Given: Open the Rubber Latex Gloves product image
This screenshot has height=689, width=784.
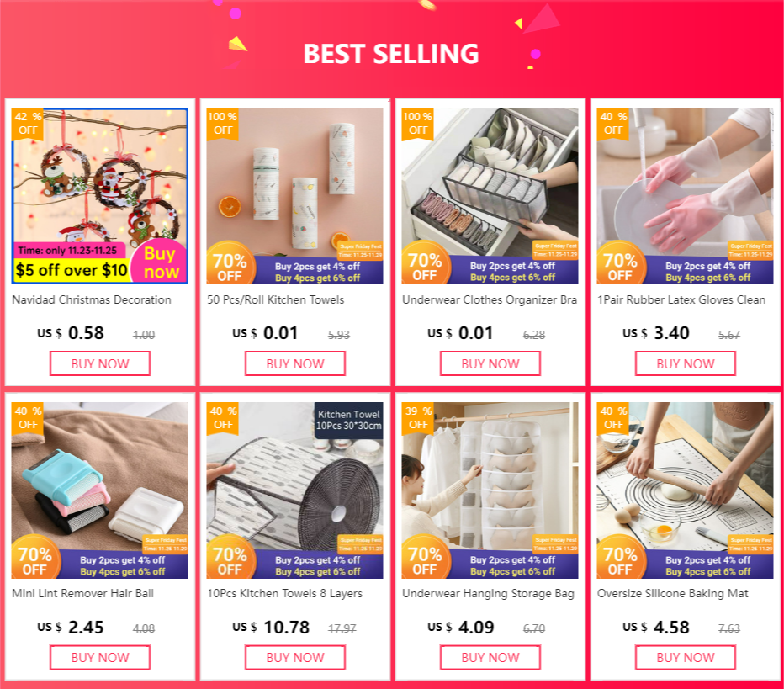Looking at the screenshot, I should (685, 196).
